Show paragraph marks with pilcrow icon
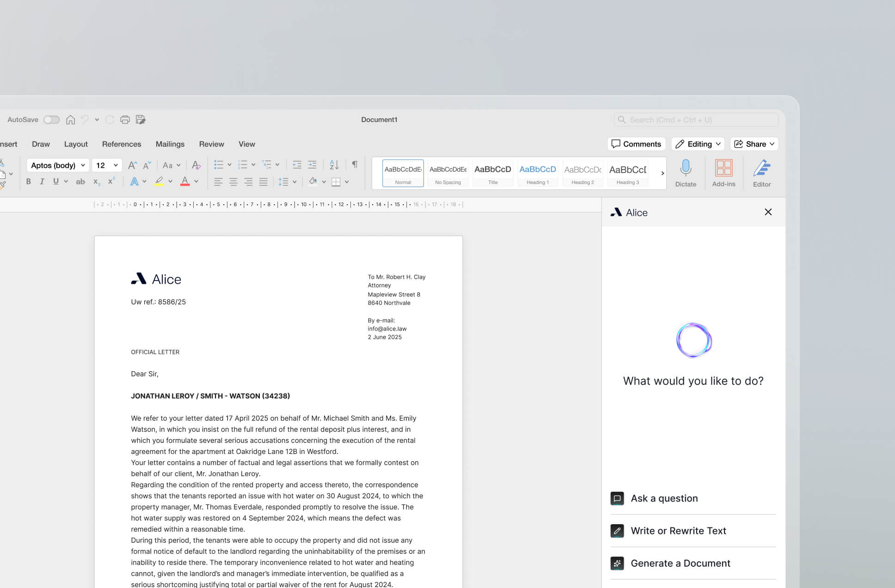Image resolution: width=895 pixels, height=588 pixels. click(x=355, y=165)
